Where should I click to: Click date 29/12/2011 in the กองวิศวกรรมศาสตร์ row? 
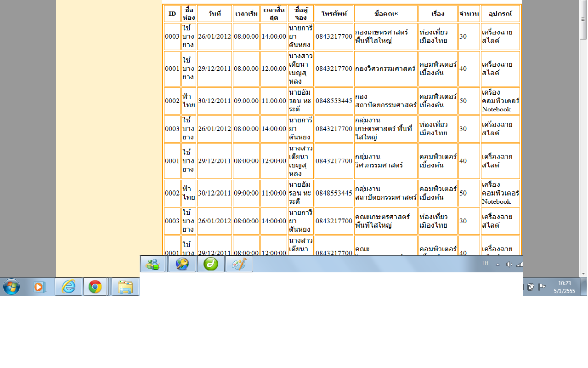[215, 69]
